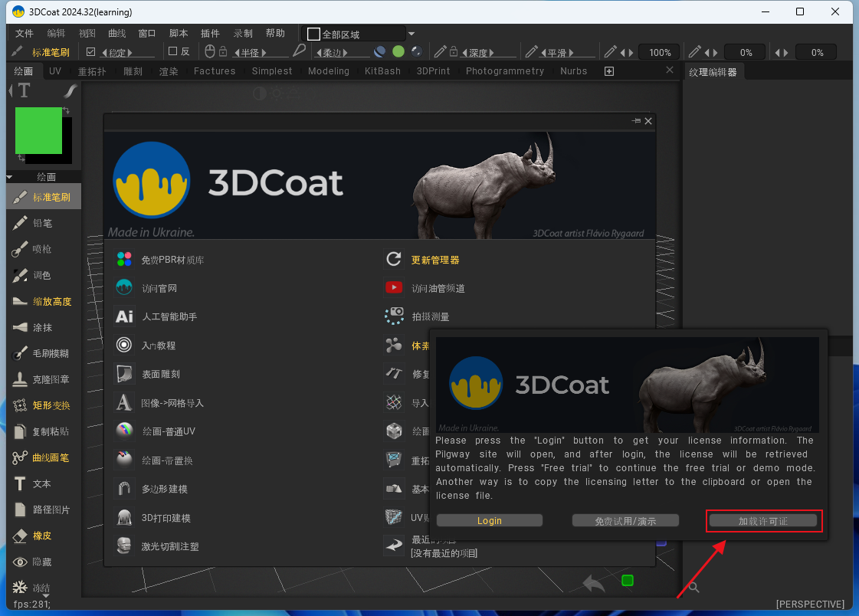859x616 pixels.
Task: Pin the welcome window with the pin icon
Action: 636,121
